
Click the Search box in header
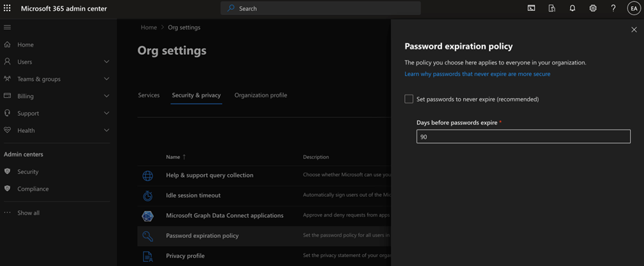(x=321, y=8)
